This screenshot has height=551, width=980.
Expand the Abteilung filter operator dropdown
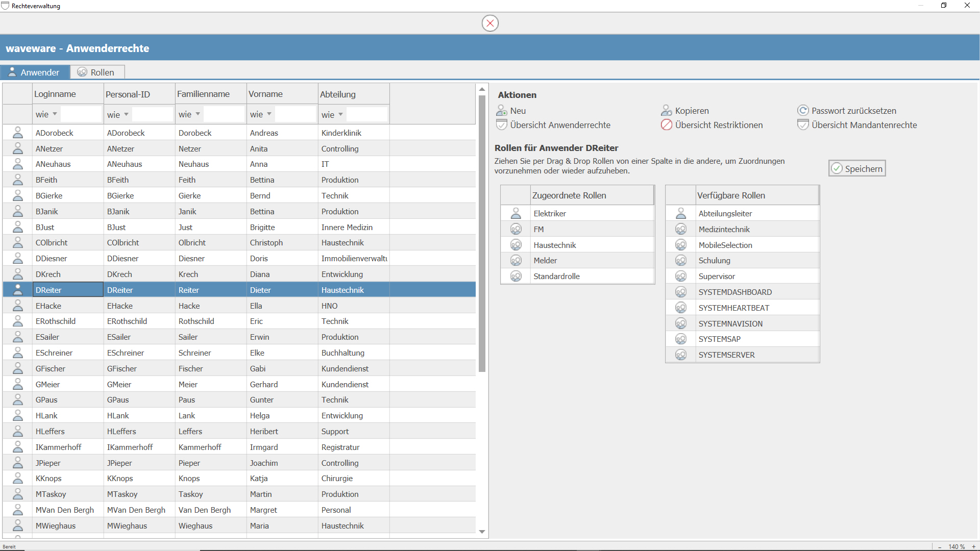click(x=340, y=114)
